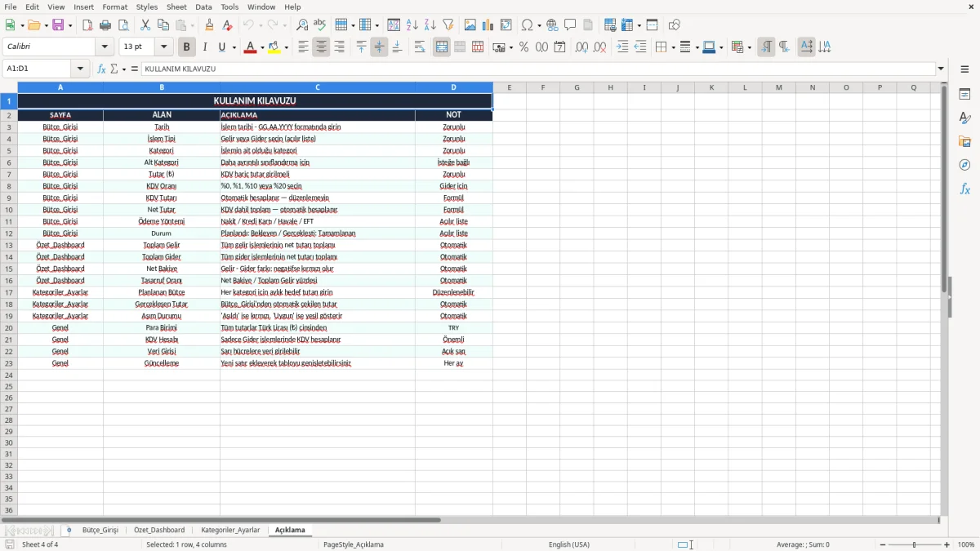Expand the font color dropdown arrow
980x551 pixels.
(x=261, y=47)
